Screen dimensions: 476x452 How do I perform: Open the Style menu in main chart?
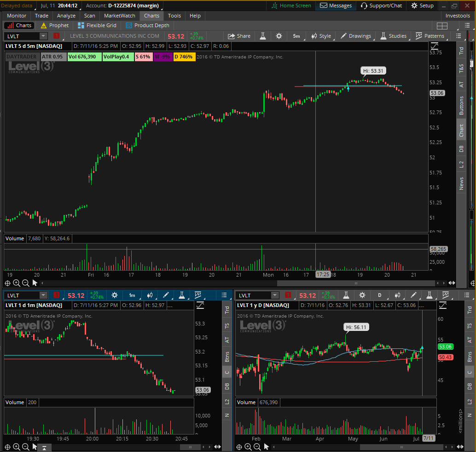pos(321,36)
